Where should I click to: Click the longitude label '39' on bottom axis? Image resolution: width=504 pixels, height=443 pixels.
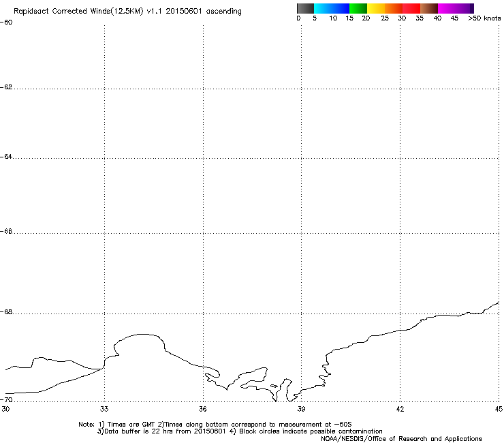[x=301, y=409]
